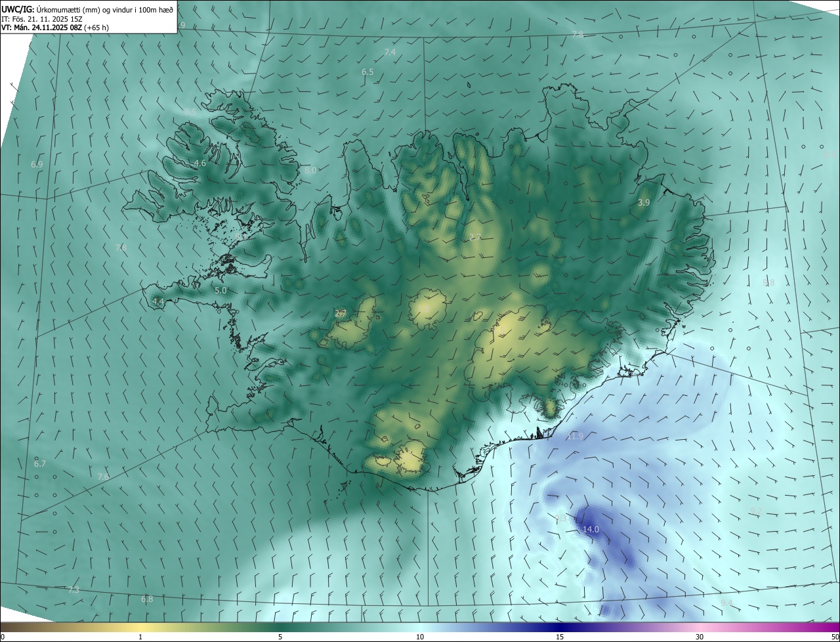This screenshot has height=642, width=840.
Task: Click the 8.0 value label
Action: (x=310, y=170)
